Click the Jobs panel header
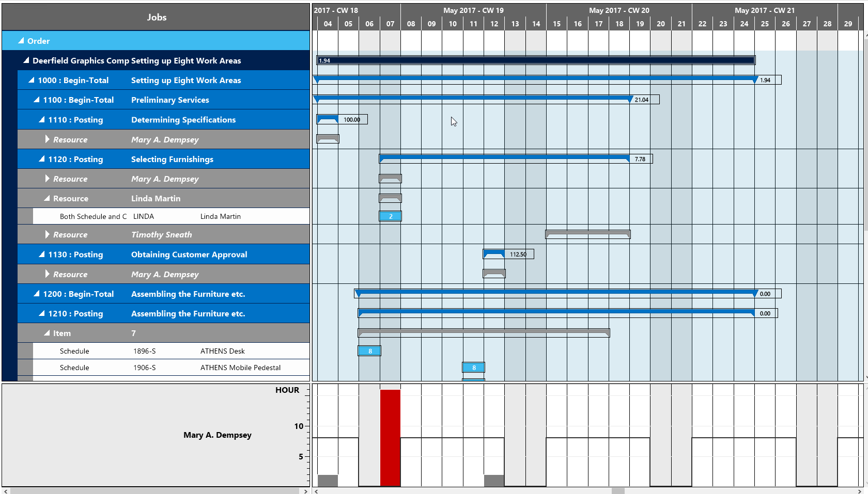 coord(156,17)
